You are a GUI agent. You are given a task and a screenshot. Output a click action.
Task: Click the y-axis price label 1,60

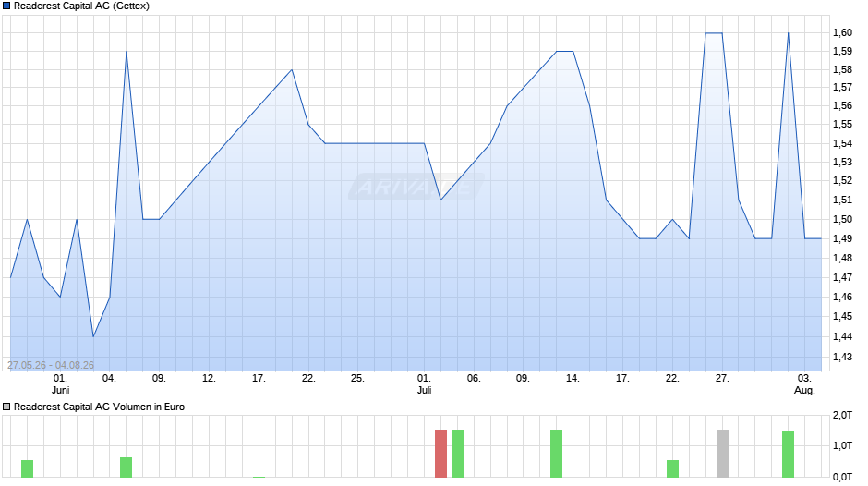842,32
